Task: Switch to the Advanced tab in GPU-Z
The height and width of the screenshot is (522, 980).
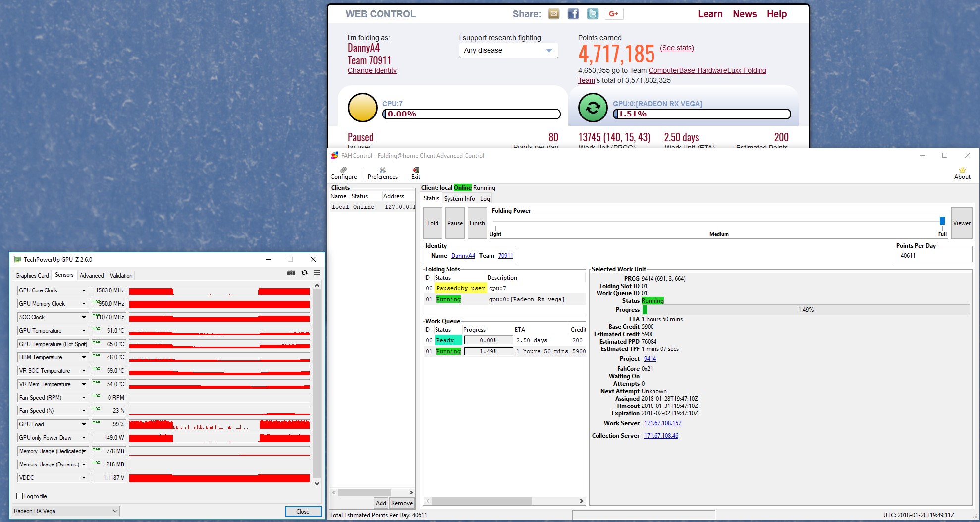Action: tap(92, 276)
